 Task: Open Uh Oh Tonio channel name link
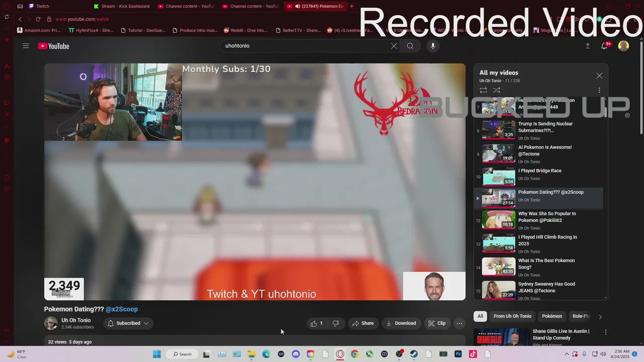point(76,320)
